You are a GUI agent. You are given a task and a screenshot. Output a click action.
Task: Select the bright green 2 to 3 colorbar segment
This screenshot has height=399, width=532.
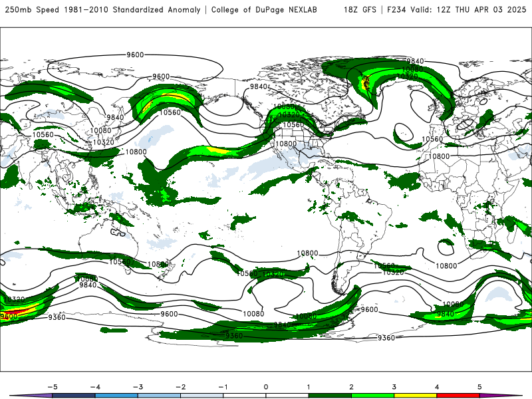coord(373,396)
